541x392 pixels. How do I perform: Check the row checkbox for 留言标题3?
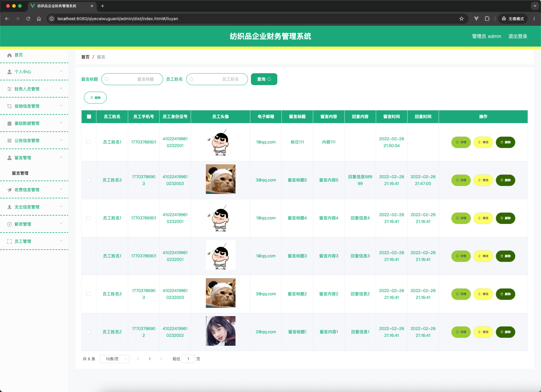pyautogui.click(x=88, y=256)
